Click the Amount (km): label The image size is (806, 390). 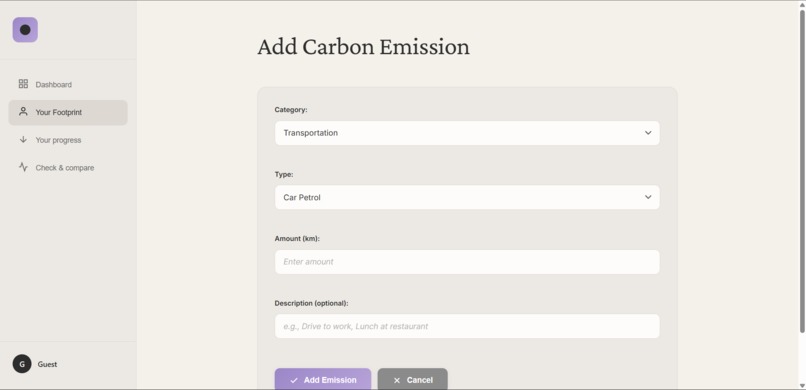coord(297,238)
